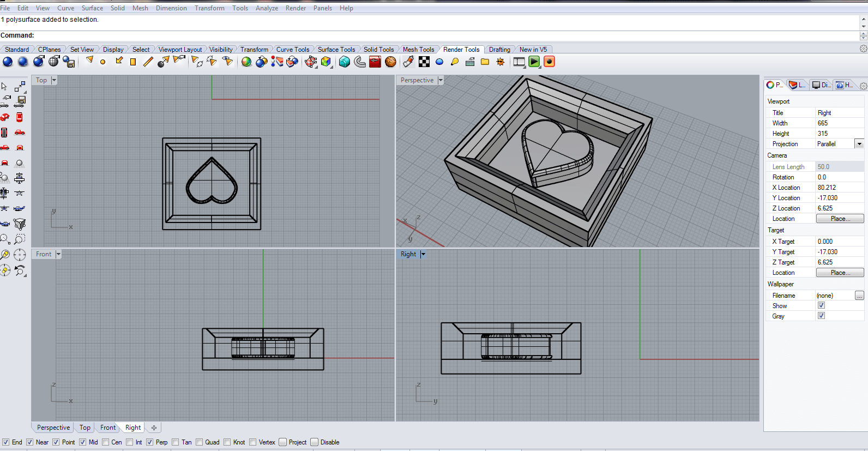Open the Right viewport title dropdown arrow
The width and height of the screenshot is (868, 451).
tap(423, 254)
